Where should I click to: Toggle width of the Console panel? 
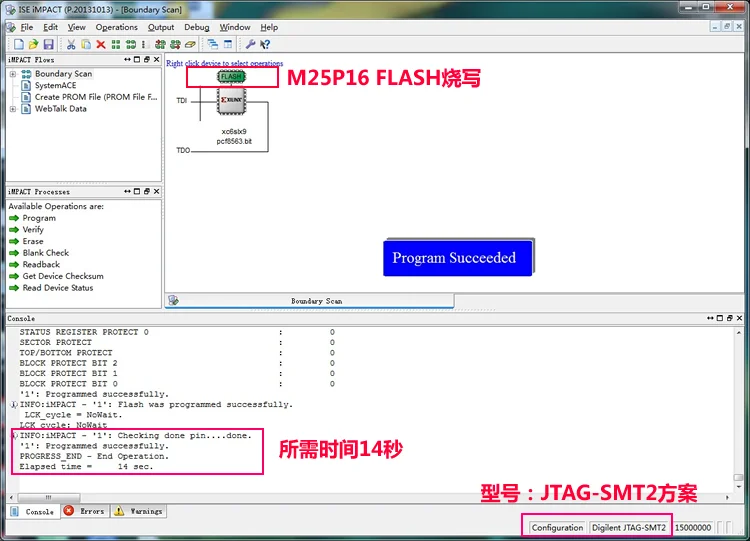(x=710, y=318)
